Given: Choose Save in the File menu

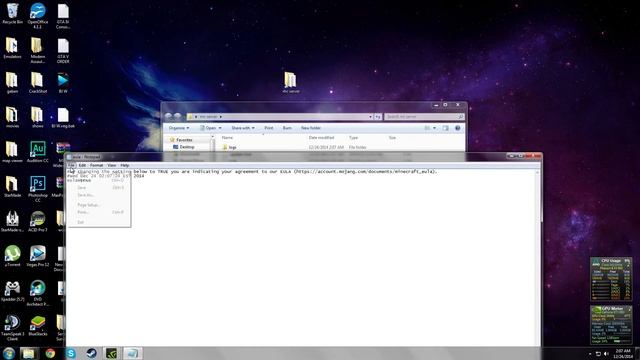Looking at the screenshot, I should (99, 188).
